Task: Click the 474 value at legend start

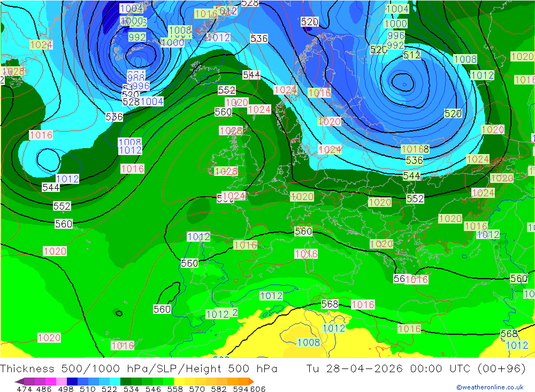Action: (24, 389)
